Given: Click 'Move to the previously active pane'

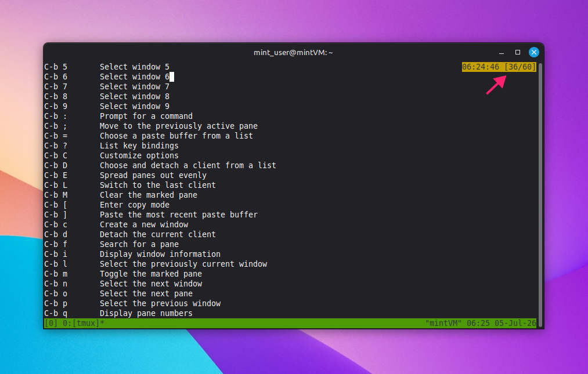Looking at the screenshot, I should point(179,126).
